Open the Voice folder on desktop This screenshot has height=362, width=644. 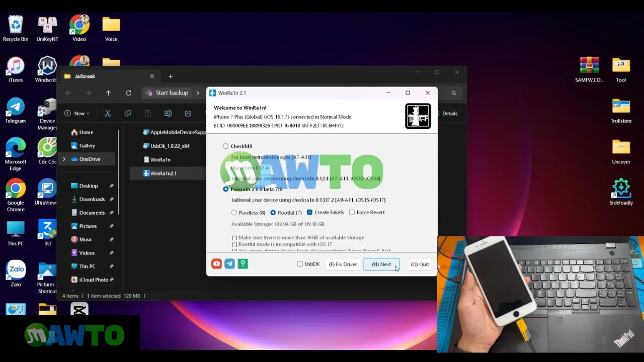pyautogui.click(x=111, y=28)
